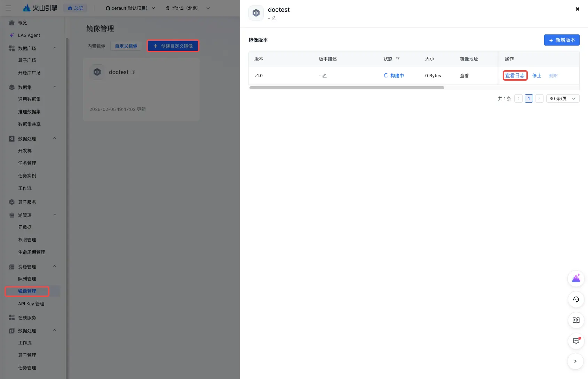Click the 创建自定义镜像 button

coord(173,46)
